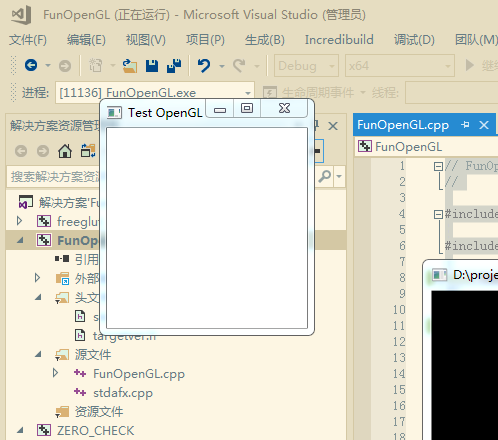Viewport: 498px width, 440px height.
Task: Click the Test OpenGL window icon
Action: click(x=114, y=112)
